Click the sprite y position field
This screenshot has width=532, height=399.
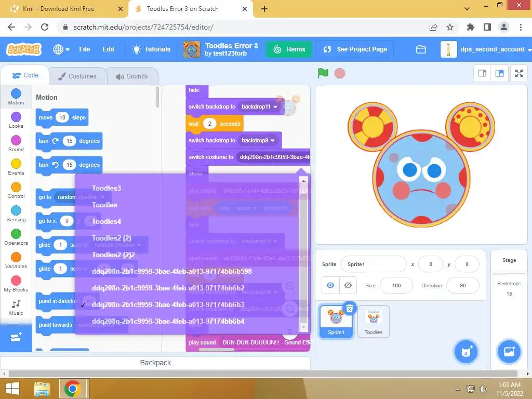pos(467,264)
